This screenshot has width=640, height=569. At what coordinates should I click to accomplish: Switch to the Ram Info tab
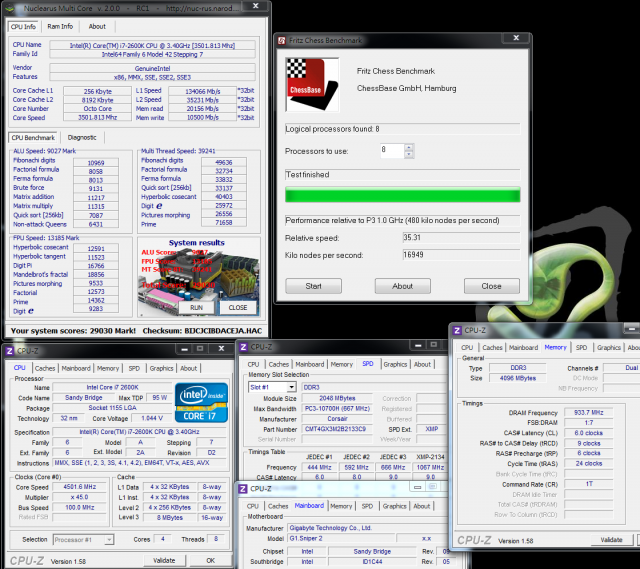click(60, 27)
